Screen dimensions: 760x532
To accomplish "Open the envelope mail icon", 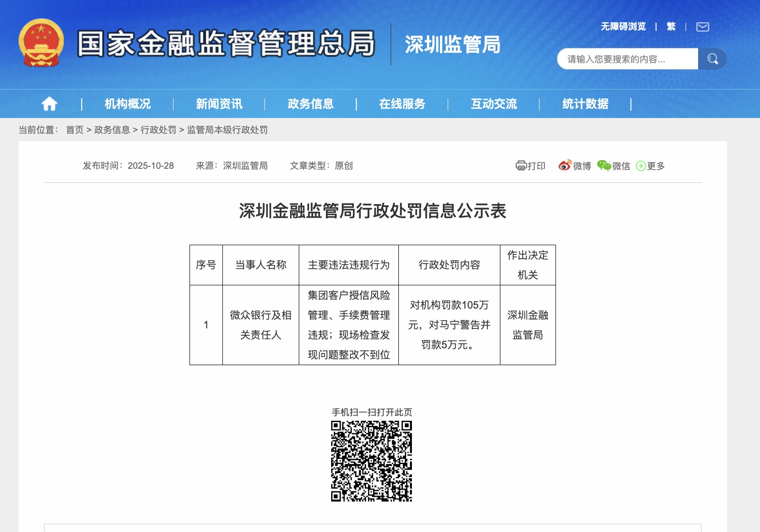I will pos(702,27).
